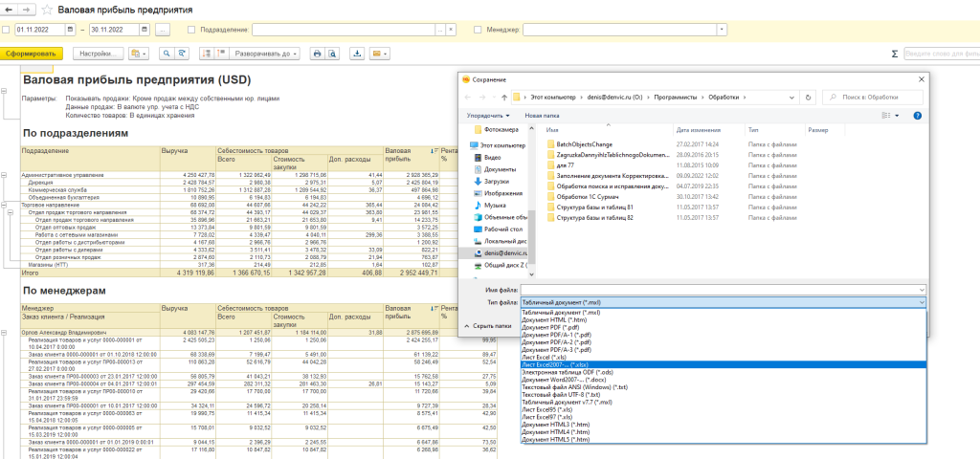Collapse folders with Скрыть папки
Screen dimensions: 980x459
(x=491, y=326)
